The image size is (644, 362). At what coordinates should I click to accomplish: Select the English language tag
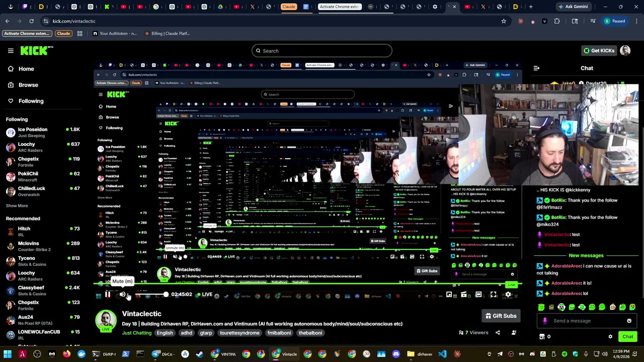tap(165, 333)
